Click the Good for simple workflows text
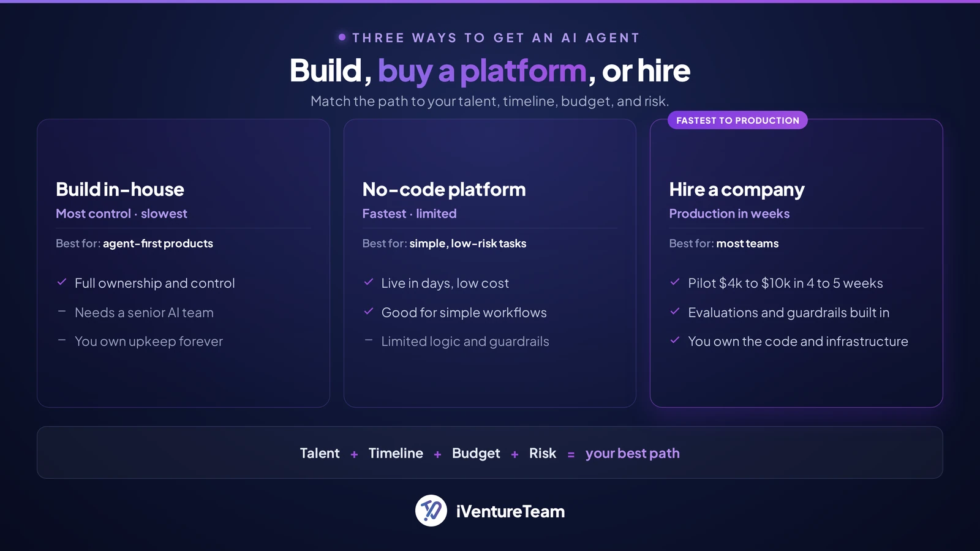 464,312
